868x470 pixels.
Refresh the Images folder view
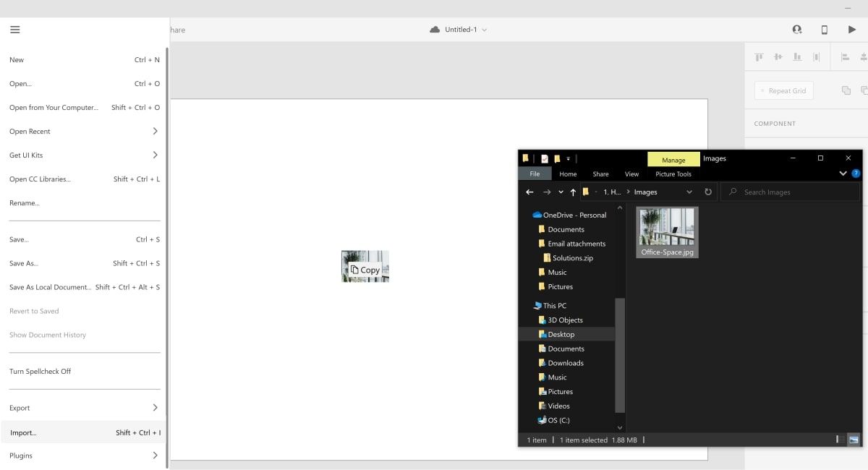708,192
